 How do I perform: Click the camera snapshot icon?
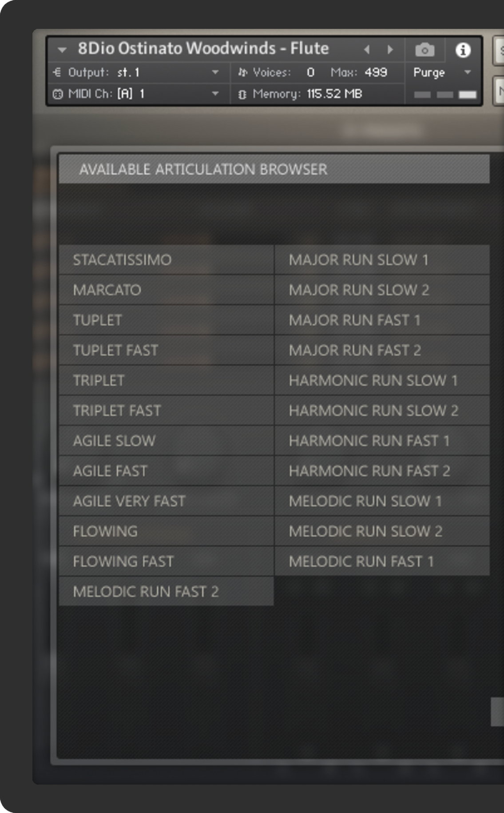point(425,50)
